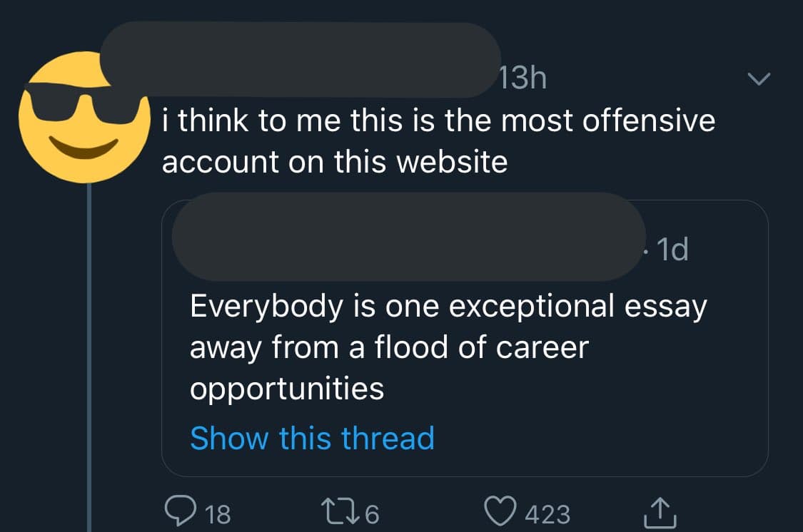Click the 1d timestamp on quoted tweet
This screenshot has width=803, height=532.
[670, 249]
